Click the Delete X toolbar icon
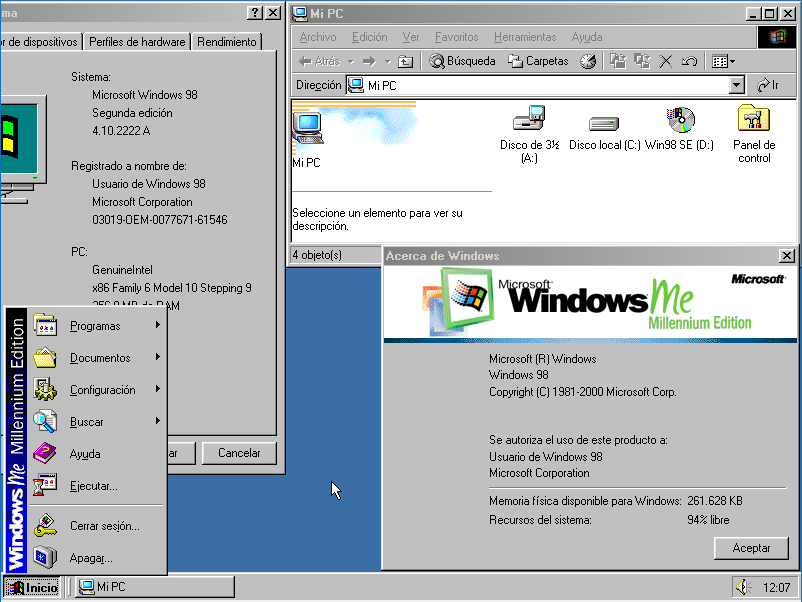 coord(665,62)
